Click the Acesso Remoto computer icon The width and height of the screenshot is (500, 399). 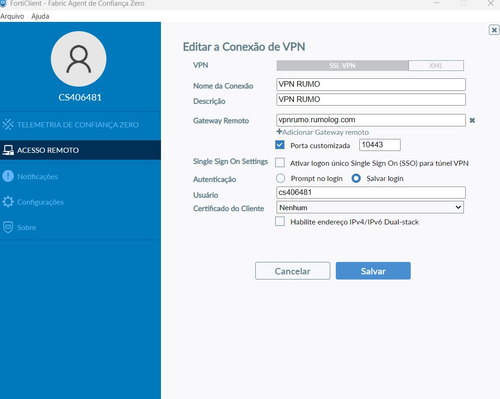[x=8, y=150]
